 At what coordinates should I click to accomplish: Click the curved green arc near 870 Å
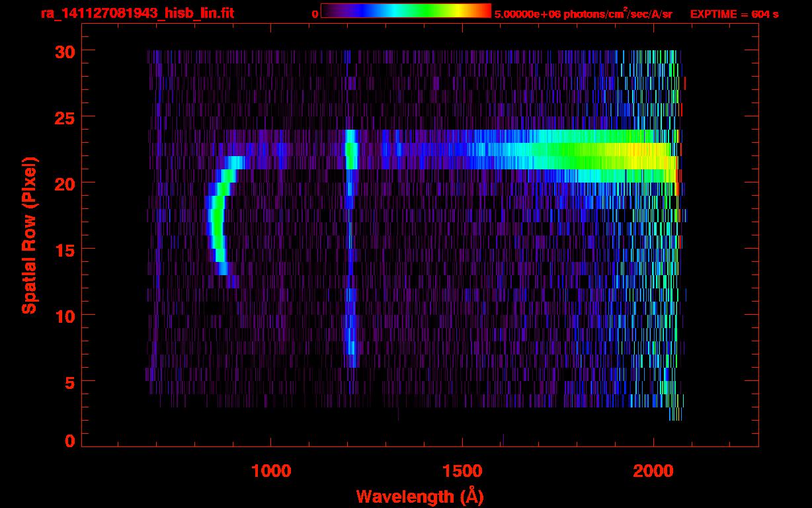click(218, 222)
